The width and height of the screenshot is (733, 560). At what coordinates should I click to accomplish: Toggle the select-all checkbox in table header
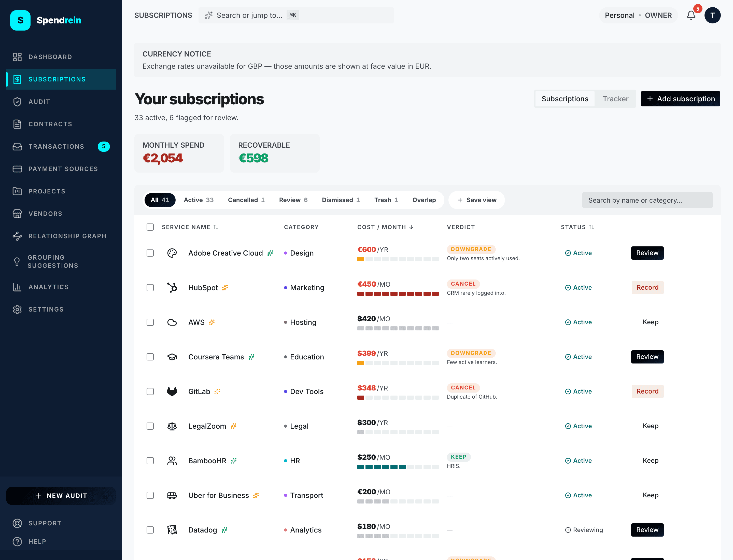pyautogui.click(x=150, y=227)
